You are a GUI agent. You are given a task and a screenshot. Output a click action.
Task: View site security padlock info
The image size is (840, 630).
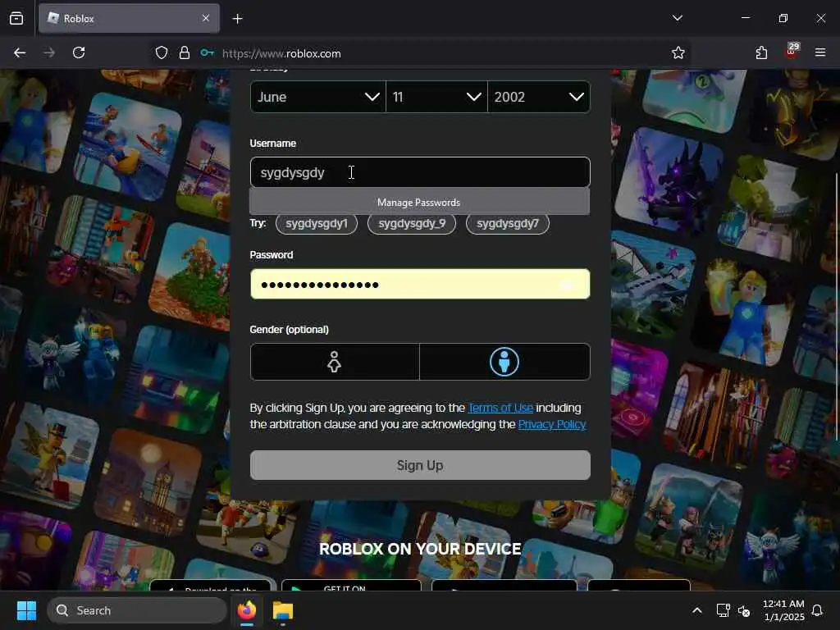coord(185,53)
